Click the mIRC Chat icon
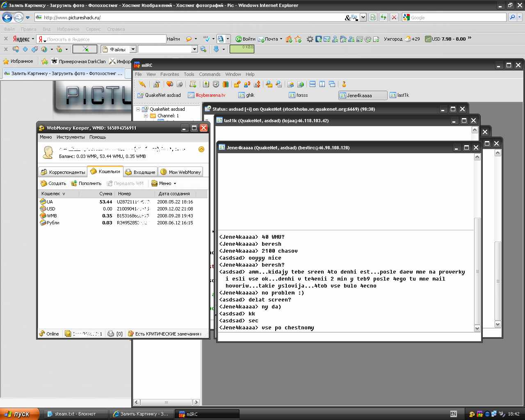 click(247, 84)
